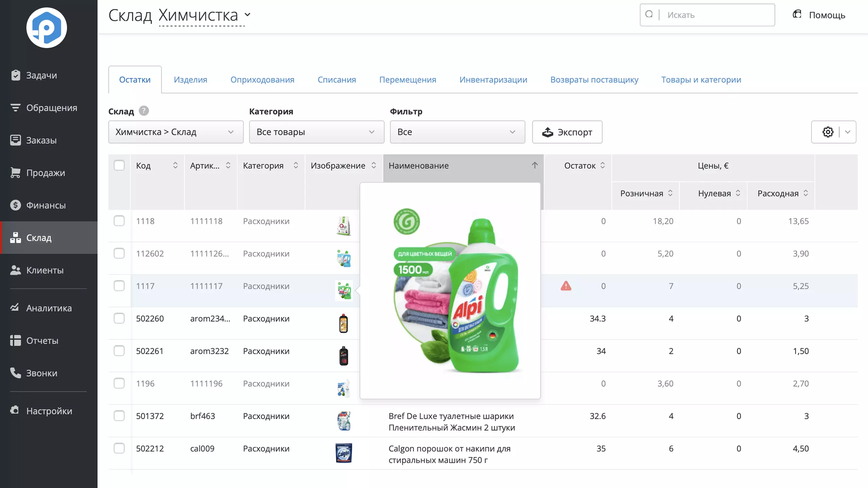Click the thumbnail in row 502261

[343, 356]
